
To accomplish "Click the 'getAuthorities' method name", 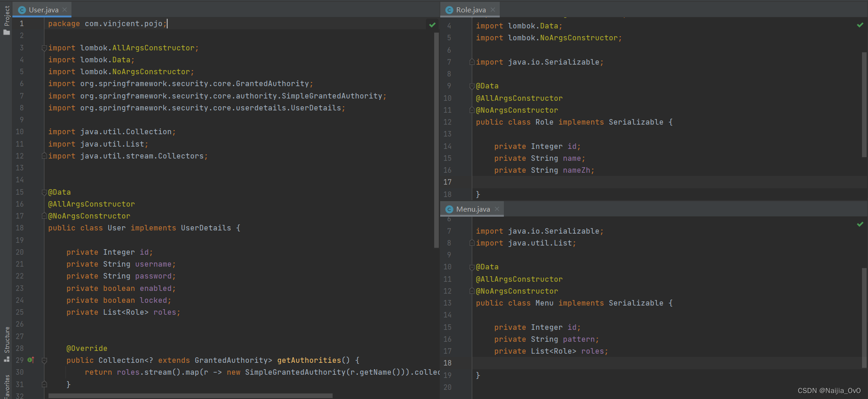I will (x=309, y=360).
